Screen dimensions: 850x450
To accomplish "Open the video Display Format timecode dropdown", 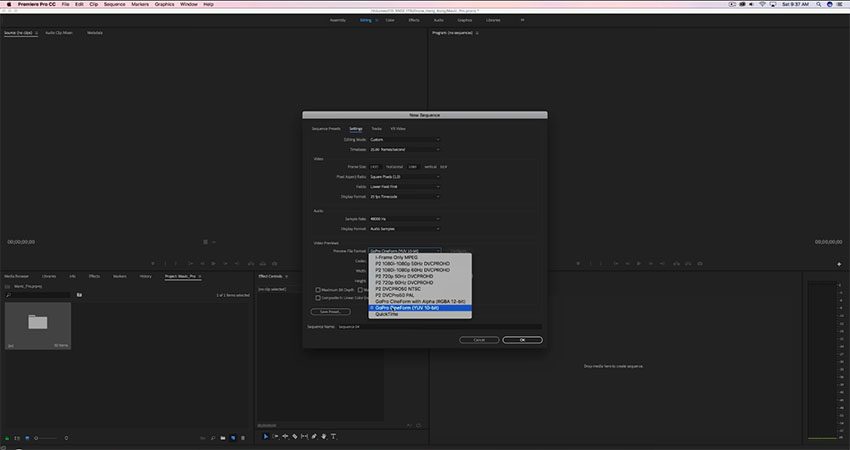I will (404, 197).
